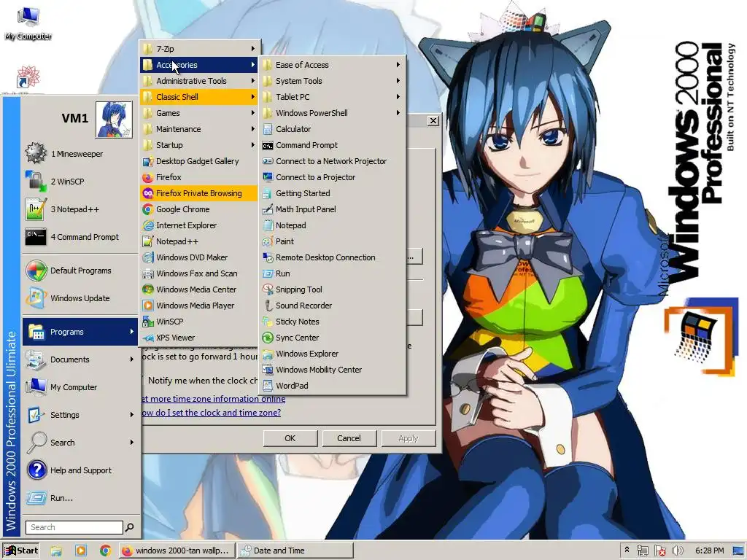747x560 pixels.
Task: Open Getting Started
Action: click(x=332, y=193)
